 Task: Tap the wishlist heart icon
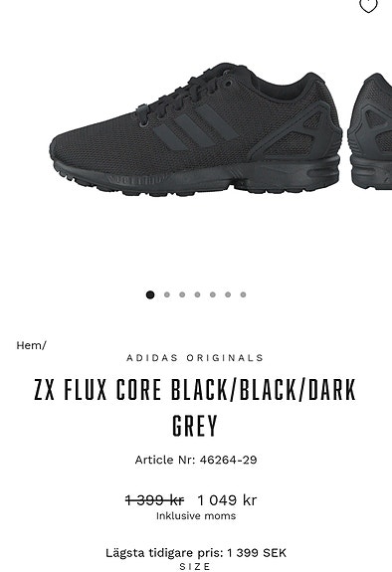click(368, 5)
